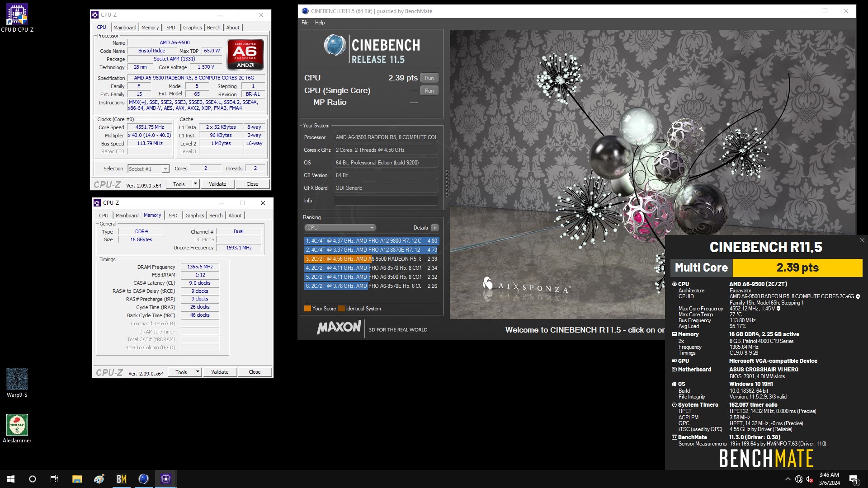This screenshot has height=488, width=868.
Task: Open File Explorer from taskbar
Action: tap(77, 479)
